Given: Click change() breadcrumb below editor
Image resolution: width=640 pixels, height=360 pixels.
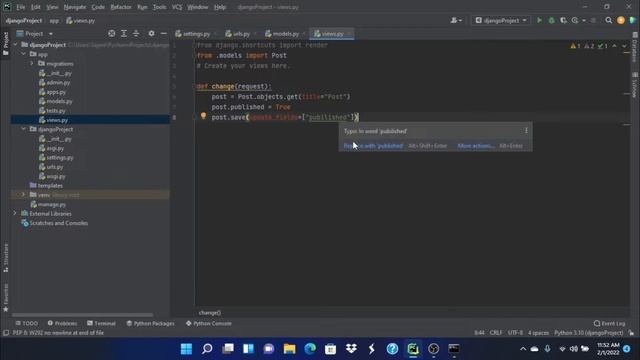Looking at the screenshot, I should [210, 313].
